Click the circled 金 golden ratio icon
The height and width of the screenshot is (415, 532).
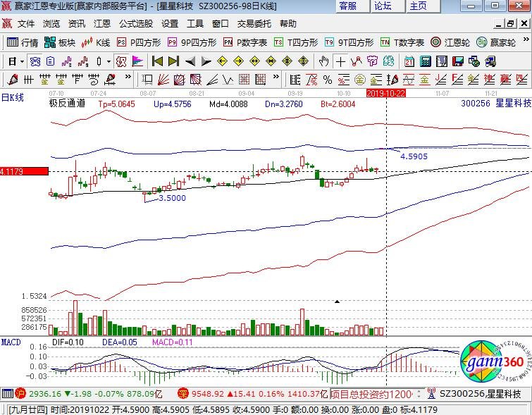pos(359,80)
